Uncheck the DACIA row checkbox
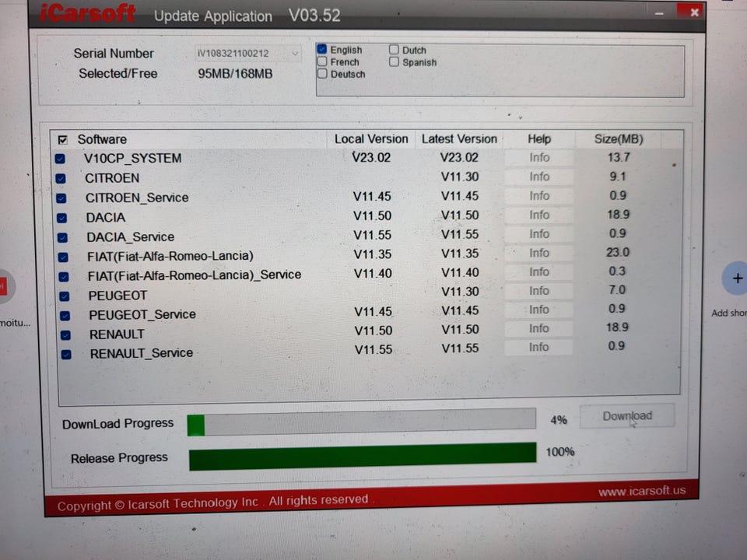Screen dimensions: 747x560 (61, 218)
